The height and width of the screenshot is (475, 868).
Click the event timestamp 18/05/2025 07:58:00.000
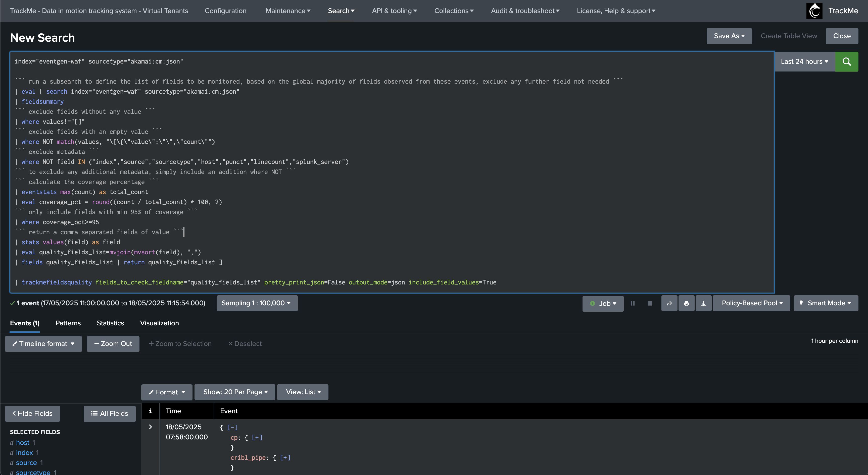point(187,432)
